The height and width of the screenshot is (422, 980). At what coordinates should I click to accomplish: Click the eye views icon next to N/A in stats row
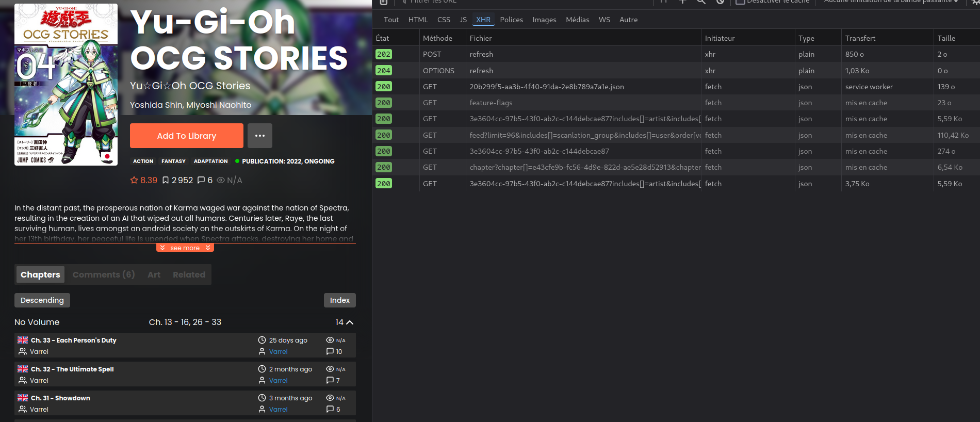point(221,180)
